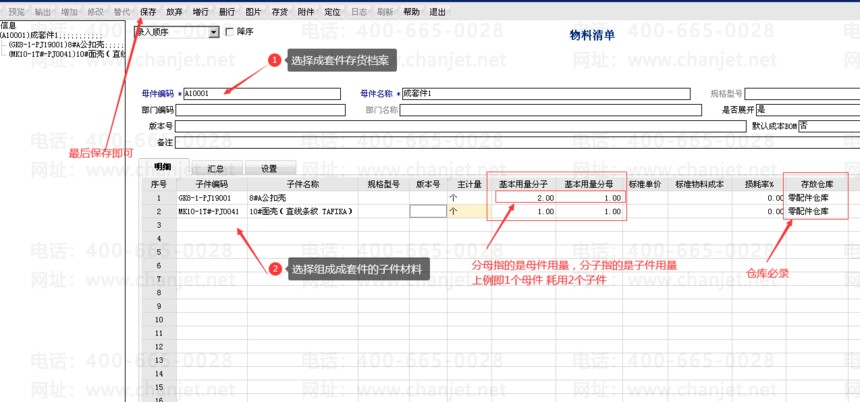Screen dimensions: 860x402
Task: Click the greyed 日志 toolbar item
Action: (x=359, y=12)
